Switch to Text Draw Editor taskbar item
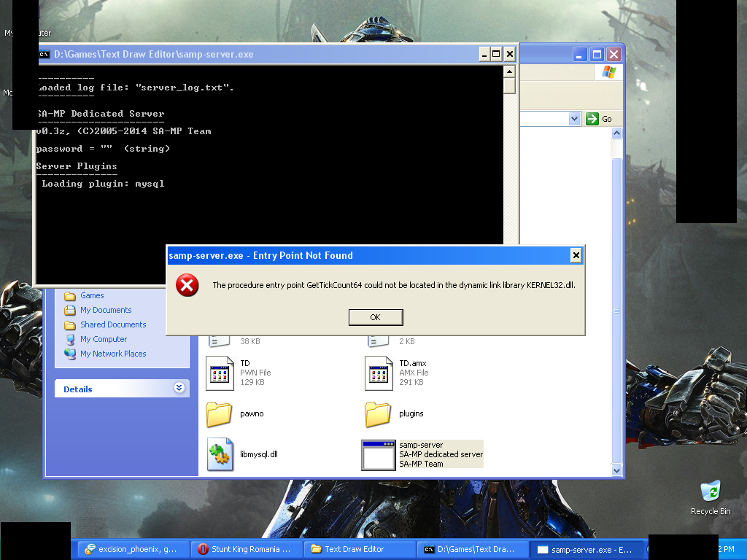This screenshot has height=560, width=747. pyautogui.click(x=360, y=549)
